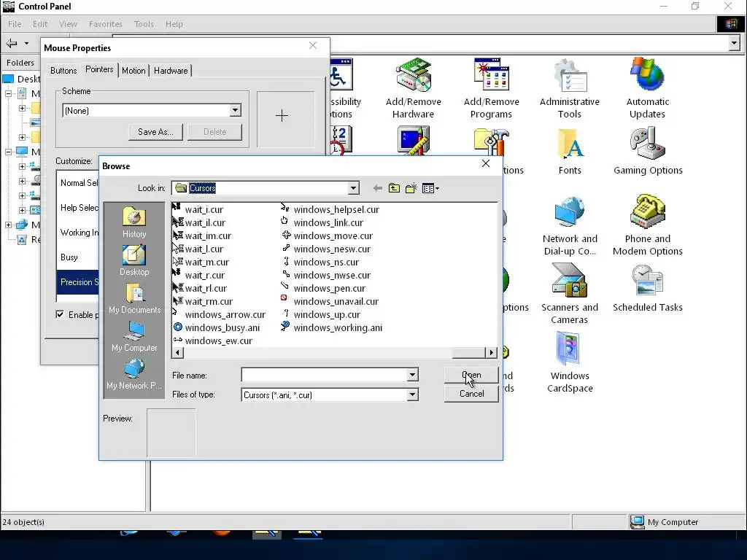Open the File name dropdown arrow

[413, 375]
